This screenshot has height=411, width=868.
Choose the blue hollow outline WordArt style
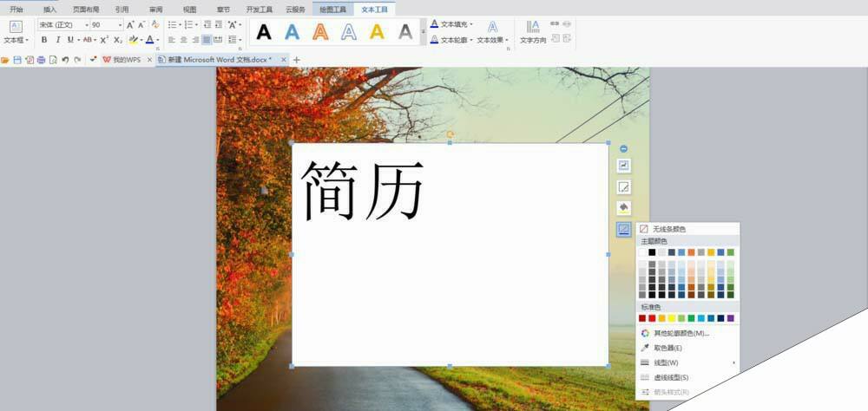point(349,32)
